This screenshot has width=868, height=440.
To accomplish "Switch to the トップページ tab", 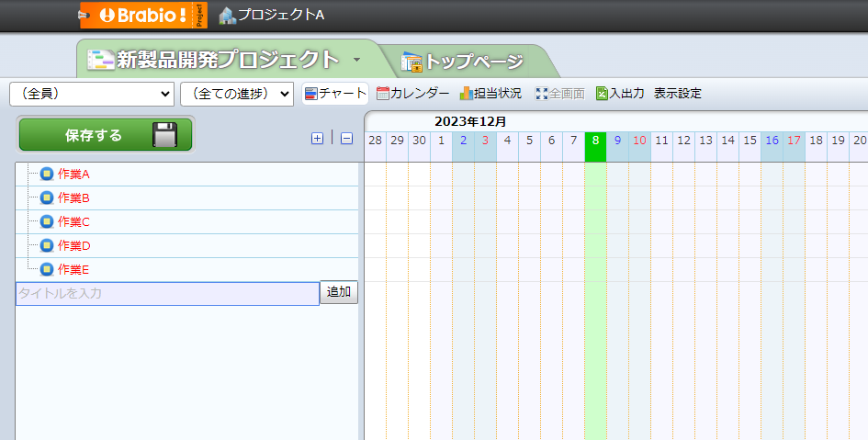I will point(463,62).
